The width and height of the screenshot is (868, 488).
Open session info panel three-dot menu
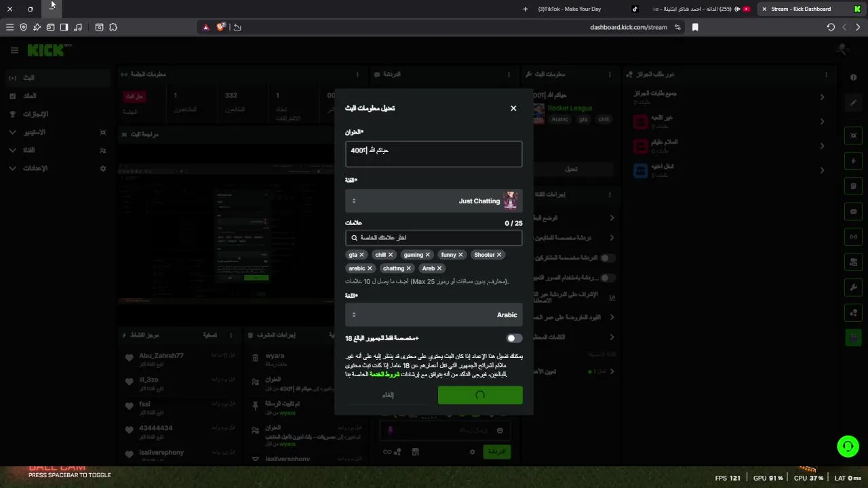[357, 74]
